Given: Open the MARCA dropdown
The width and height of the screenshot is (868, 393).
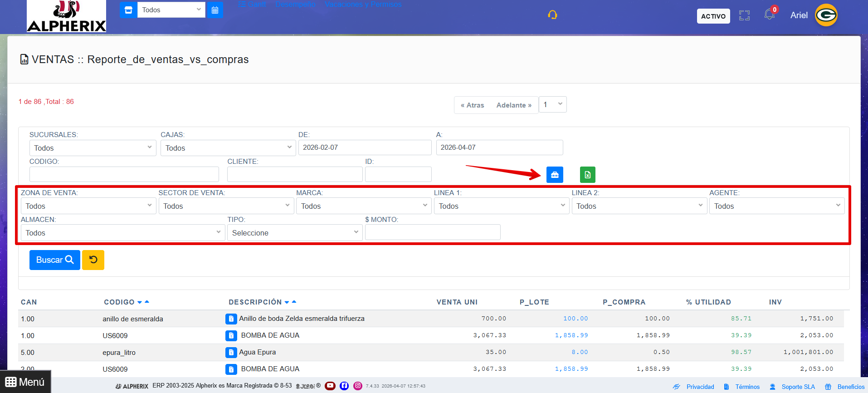Looking at the screenshot, I should click(x=363, y=206).
